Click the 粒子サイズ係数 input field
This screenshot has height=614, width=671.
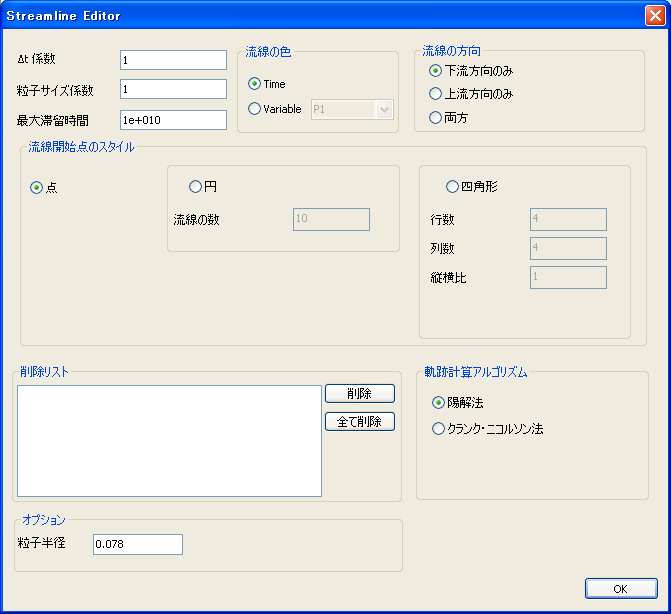point(172,90)
